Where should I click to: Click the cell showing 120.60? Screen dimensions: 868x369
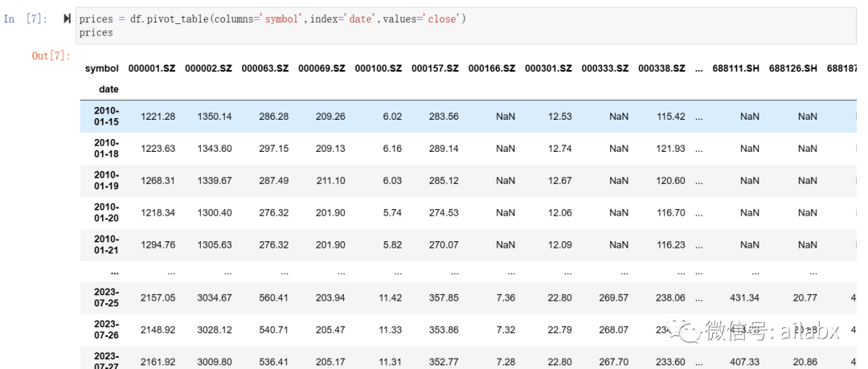[x=671, y=181]
